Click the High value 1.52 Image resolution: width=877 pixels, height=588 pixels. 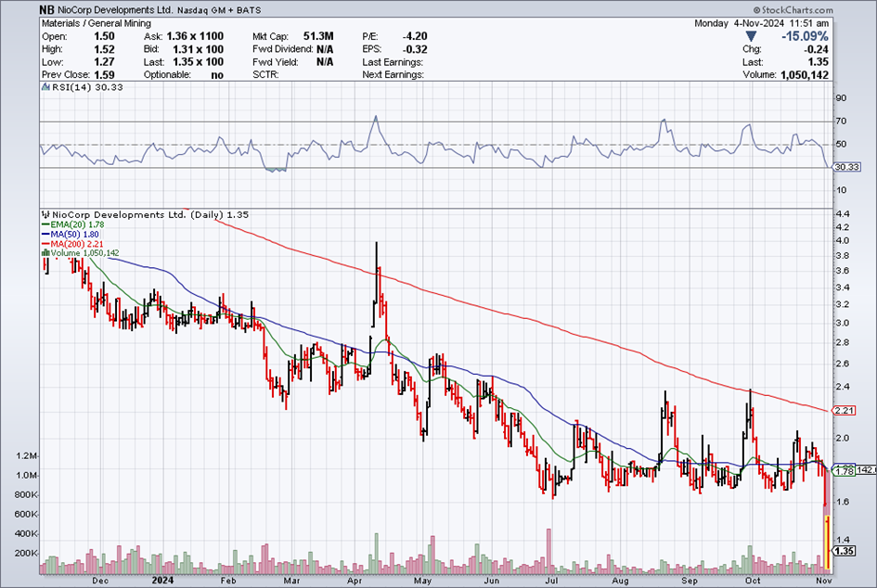tap(104, 49)
